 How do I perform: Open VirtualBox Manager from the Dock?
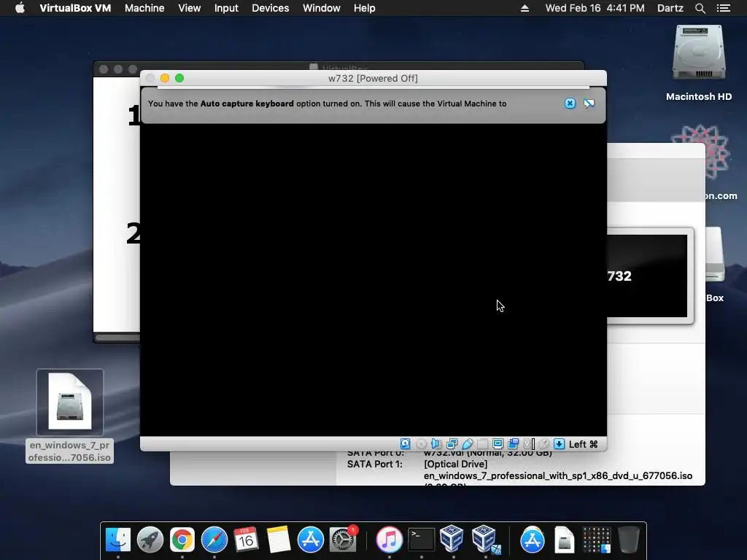452,539
